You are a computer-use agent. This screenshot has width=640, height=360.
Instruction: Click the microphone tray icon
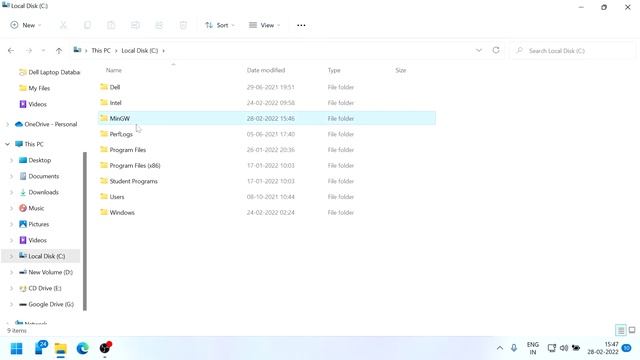point(514,348)
